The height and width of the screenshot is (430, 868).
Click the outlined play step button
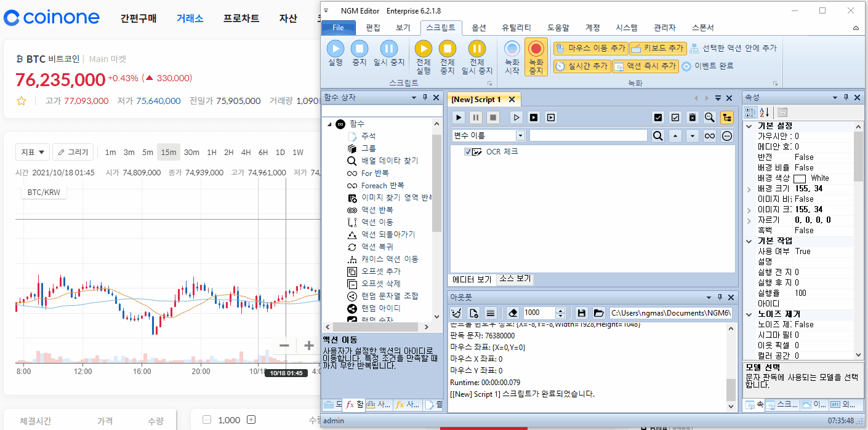tap(517, 117)
